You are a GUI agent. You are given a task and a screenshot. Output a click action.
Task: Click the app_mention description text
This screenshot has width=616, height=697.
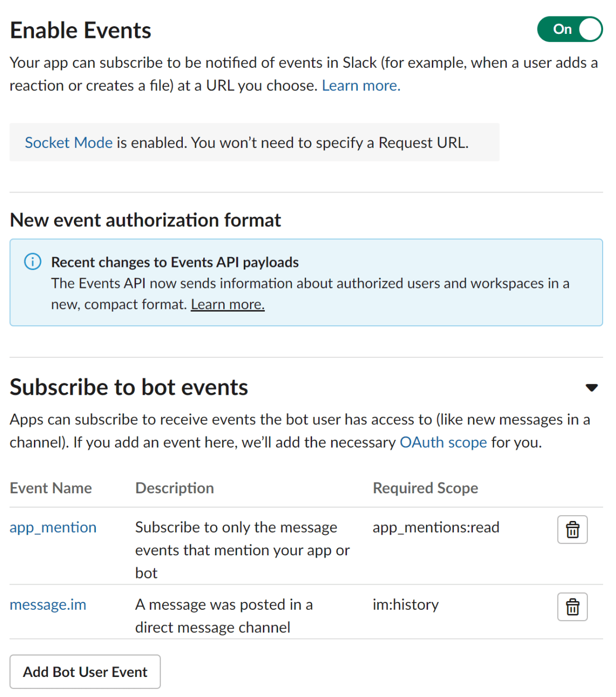pos(242,550)
